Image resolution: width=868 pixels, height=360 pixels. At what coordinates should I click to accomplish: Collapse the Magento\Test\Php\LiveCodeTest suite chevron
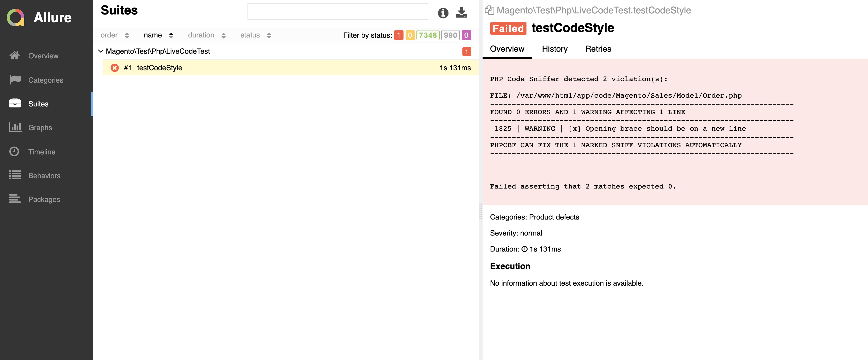pos(100,51)
